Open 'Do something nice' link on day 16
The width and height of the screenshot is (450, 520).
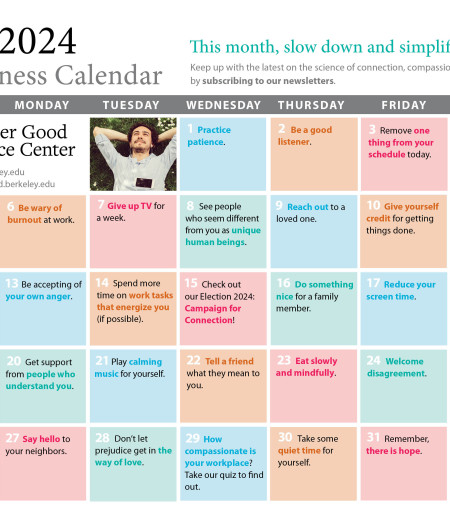(315, 290)
